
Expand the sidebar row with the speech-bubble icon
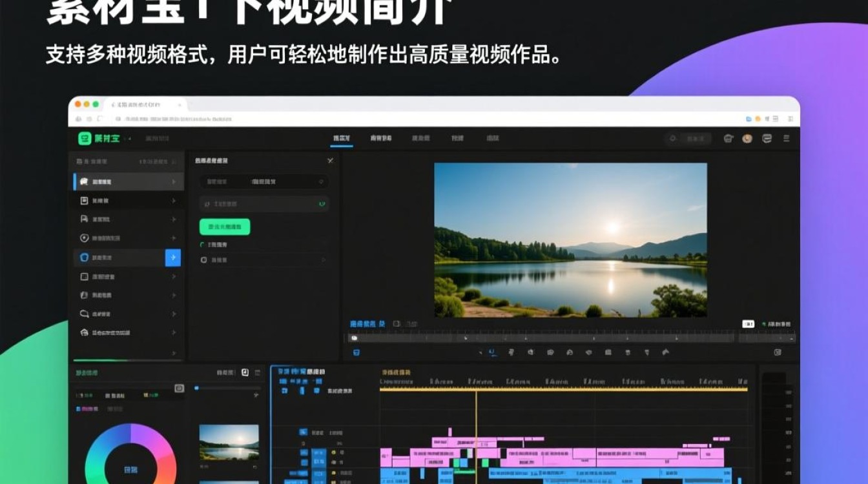(174, 314)
